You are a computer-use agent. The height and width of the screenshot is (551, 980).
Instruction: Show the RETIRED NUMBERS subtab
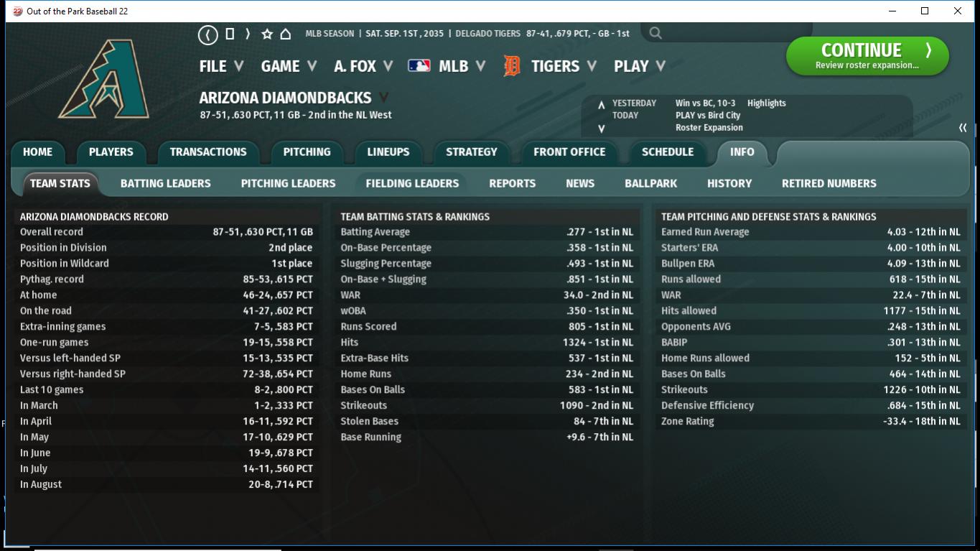click(x=829, y=183)
